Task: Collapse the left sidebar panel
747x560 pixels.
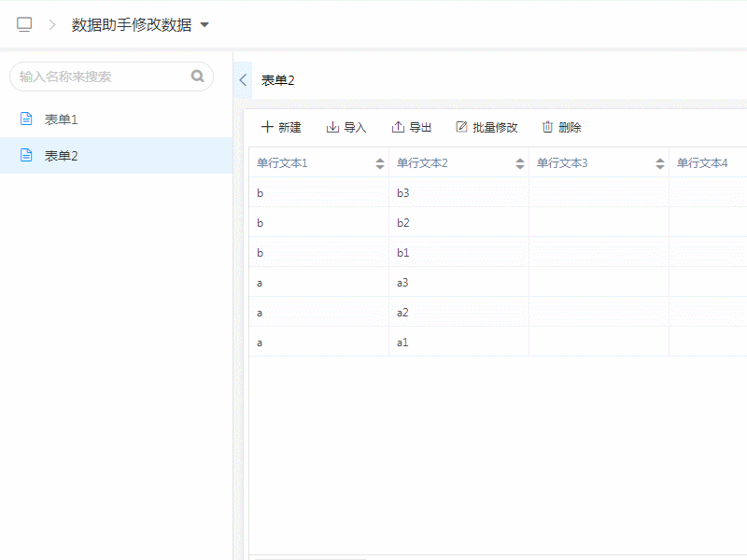Action: point(243,80)
